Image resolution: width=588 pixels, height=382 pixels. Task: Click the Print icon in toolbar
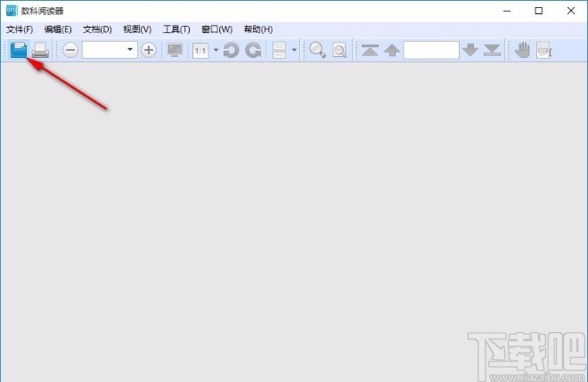[x=40, y=50]
